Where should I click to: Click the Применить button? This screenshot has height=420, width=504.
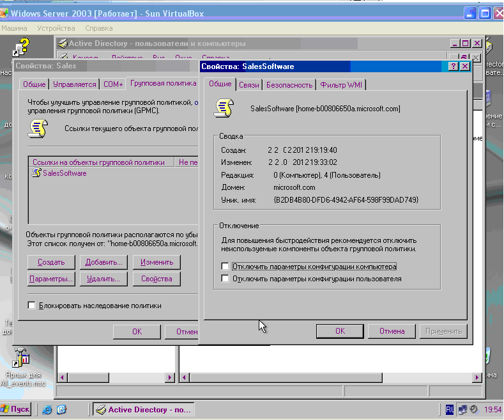pos(443,331)
